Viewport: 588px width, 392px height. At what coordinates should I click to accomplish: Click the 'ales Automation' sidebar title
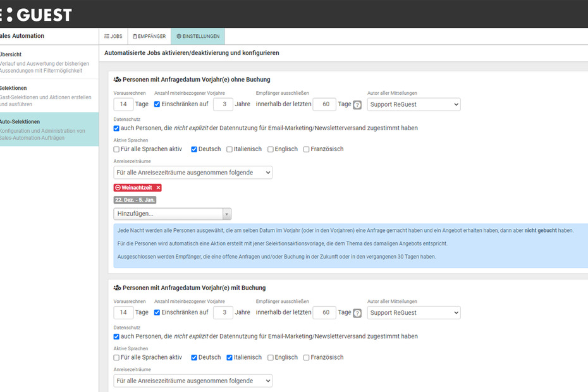(22, 36)
